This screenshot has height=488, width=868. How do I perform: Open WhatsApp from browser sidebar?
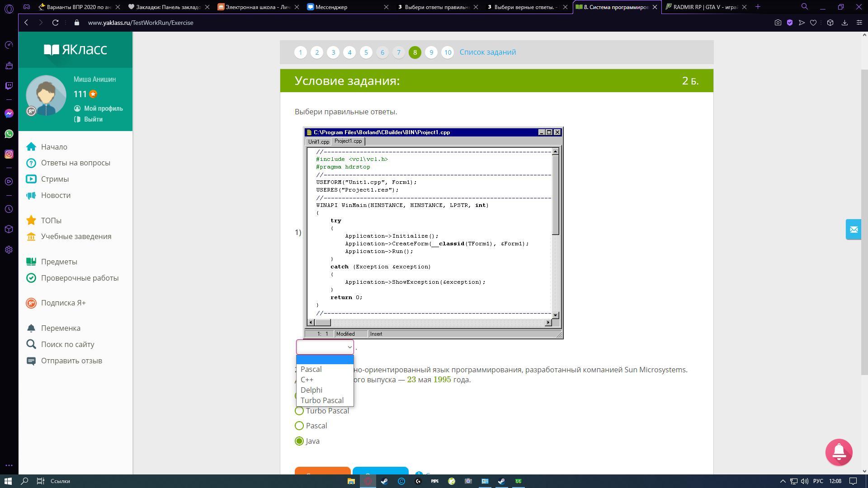(9, 134)
